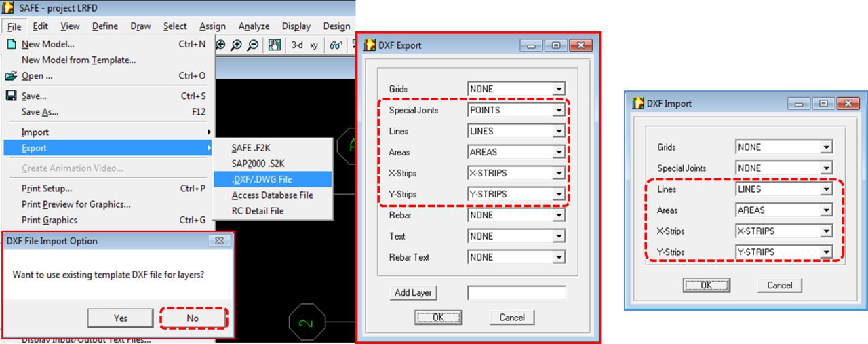
Task: Choose Open... from File menu
Action: [x=108, y=76]
